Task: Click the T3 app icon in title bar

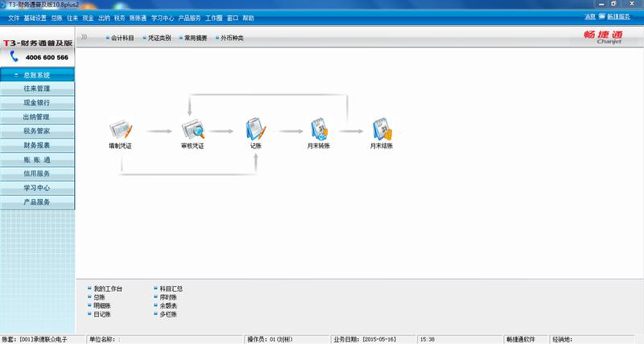Action: click(x=3, y=5)
